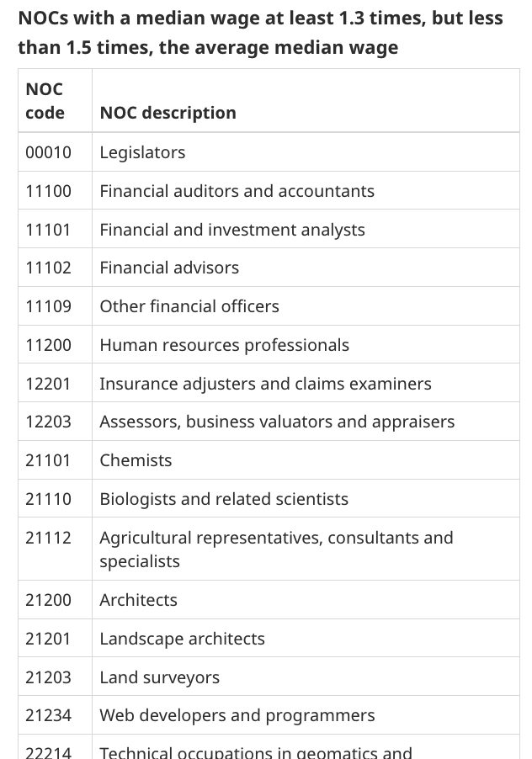Click NOC code 12201 cell
This screenshot has width=532, height=759.
48,384
